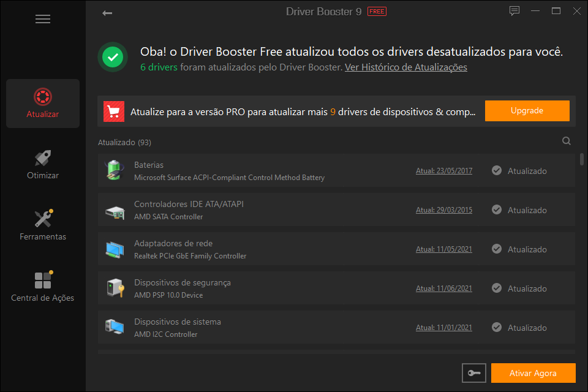
Task: Select the AMD I2C Controller text
Action: click(165, 334)
